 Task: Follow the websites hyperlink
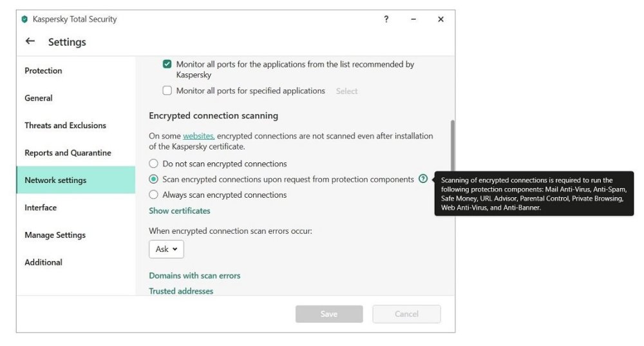[198, 136]
